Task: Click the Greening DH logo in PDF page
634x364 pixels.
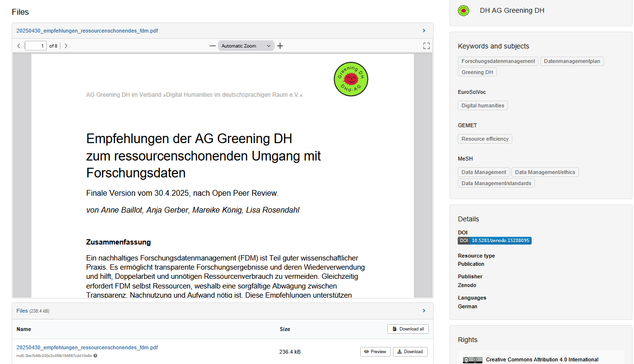Action: [351, 79]
